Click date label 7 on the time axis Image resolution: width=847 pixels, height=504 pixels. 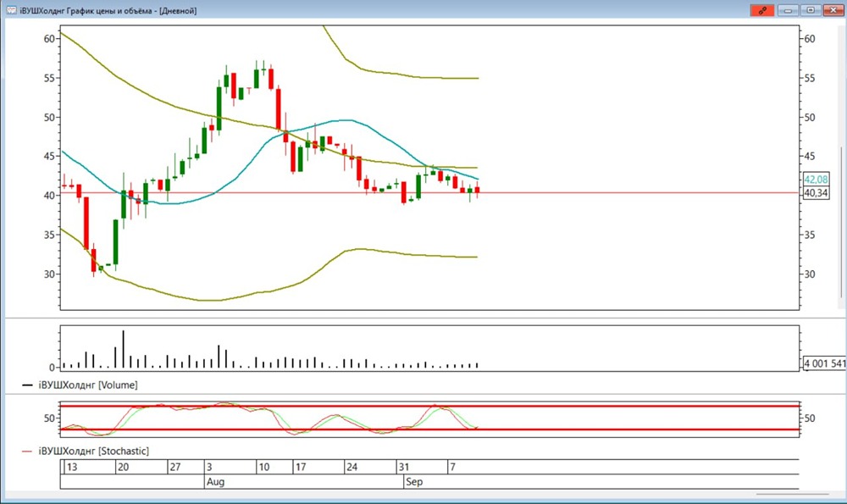452,467
